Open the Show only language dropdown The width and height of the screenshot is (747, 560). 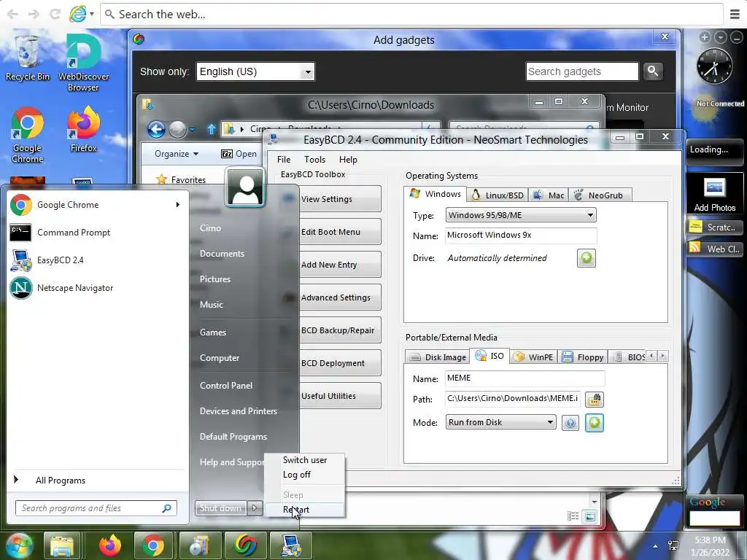(255, 71)
